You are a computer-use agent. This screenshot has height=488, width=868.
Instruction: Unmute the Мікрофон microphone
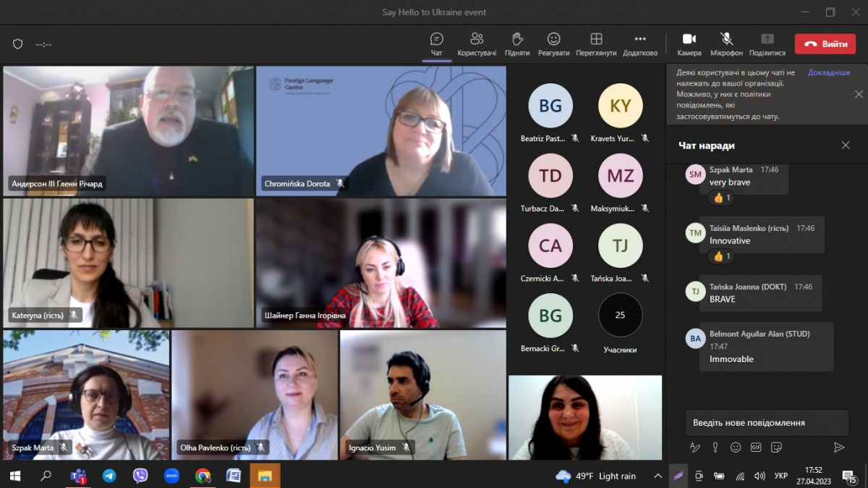pos(726,43)
